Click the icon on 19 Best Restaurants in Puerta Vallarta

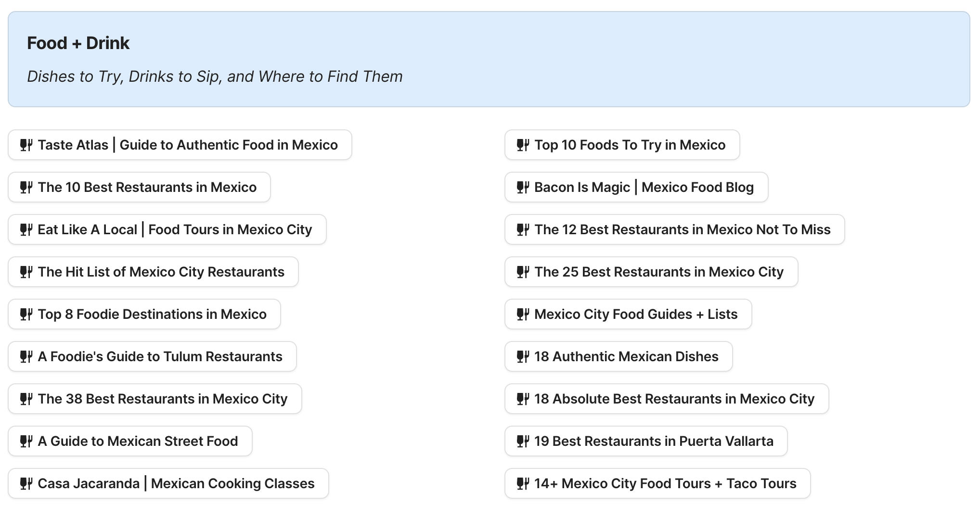(x=523, y=441)
